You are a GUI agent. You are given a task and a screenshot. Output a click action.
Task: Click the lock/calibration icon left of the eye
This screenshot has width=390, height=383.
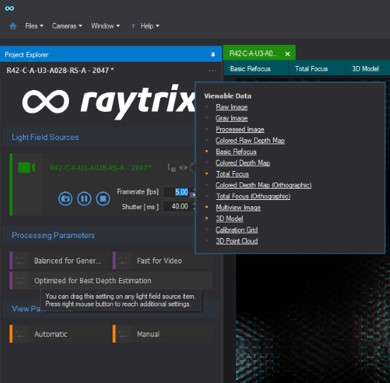(171, 168)
